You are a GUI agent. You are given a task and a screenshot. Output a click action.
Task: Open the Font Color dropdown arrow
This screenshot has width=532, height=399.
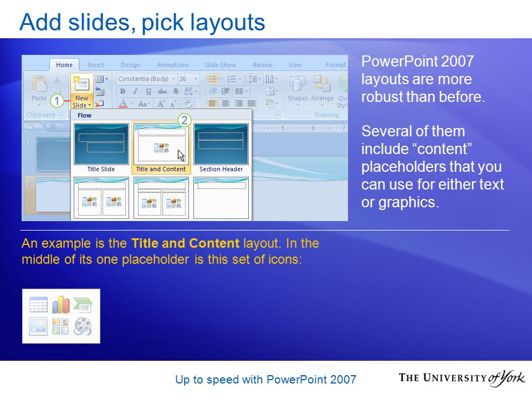click(132, 104)
